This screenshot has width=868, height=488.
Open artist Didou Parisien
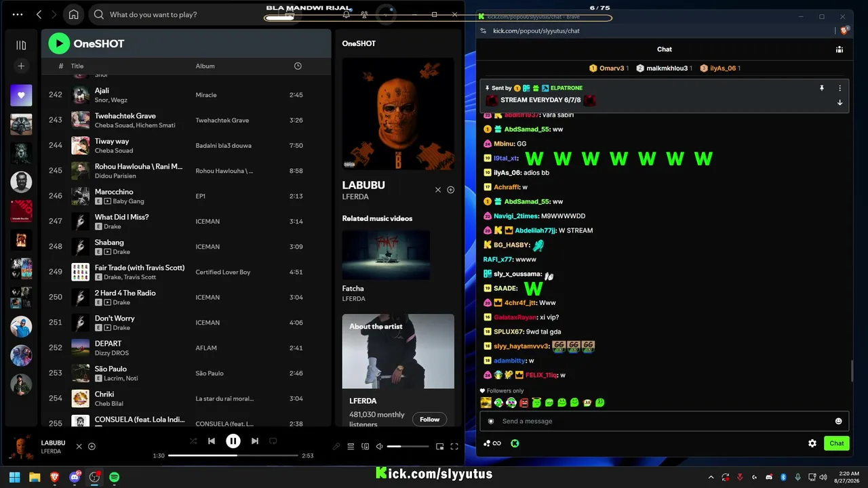pyautogui.click(x=115, y=176)
